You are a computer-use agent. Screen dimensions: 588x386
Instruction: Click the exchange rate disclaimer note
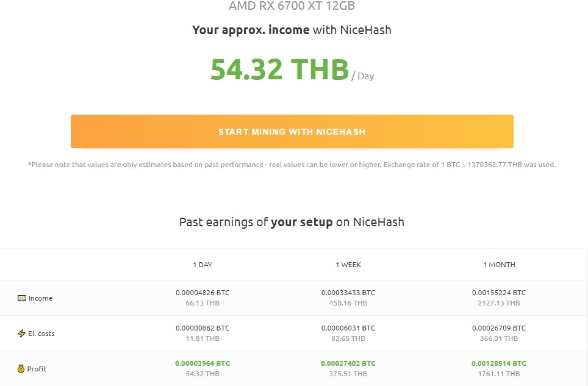(x=292, y=165)
